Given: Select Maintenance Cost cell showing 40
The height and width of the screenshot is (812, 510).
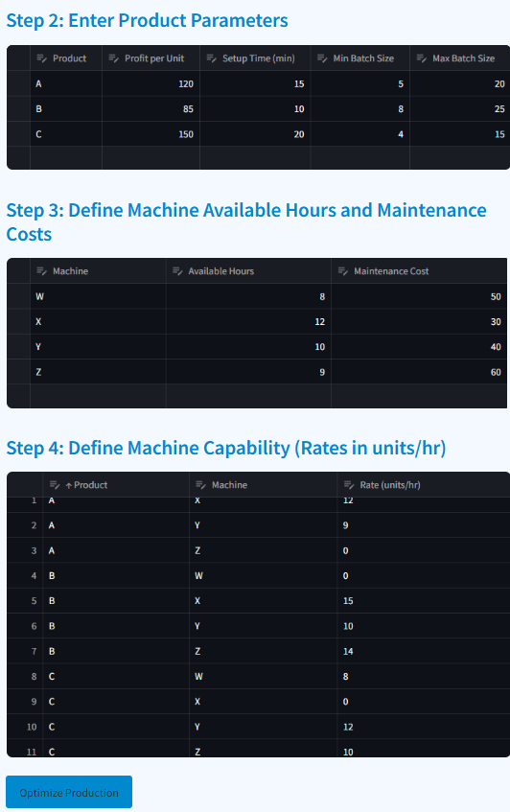Looking at the screenshot, I should [419, 347].
